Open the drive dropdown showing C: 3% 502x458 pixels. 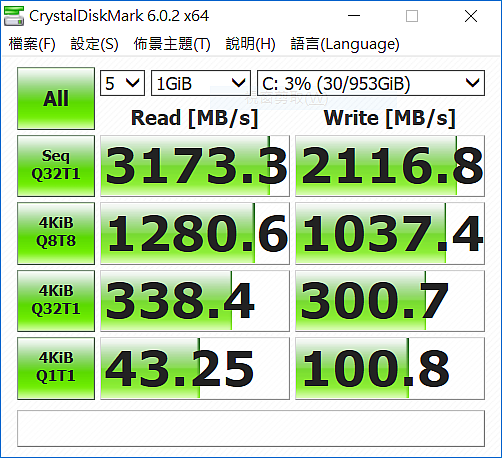pos(371,83)
